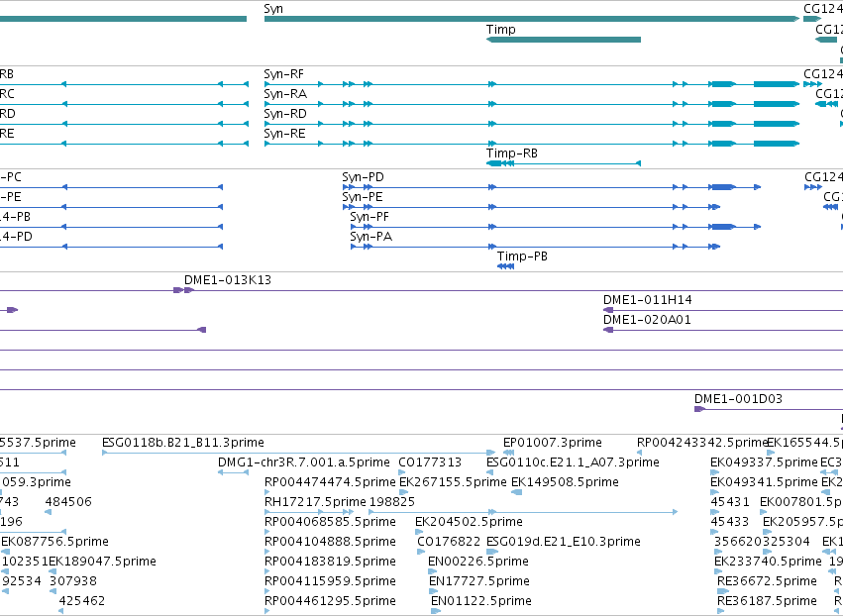Click EST RE36672.5prime
The image size is (843, 616).
pyautogui.click(x=767, y=581)
